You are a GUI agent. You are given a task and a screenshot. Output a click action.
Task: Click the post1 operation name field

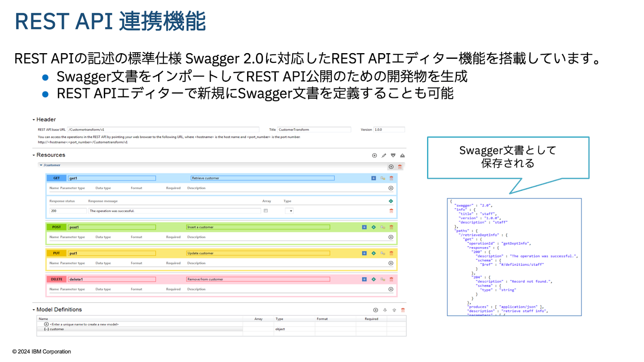[x=112, y=227]
